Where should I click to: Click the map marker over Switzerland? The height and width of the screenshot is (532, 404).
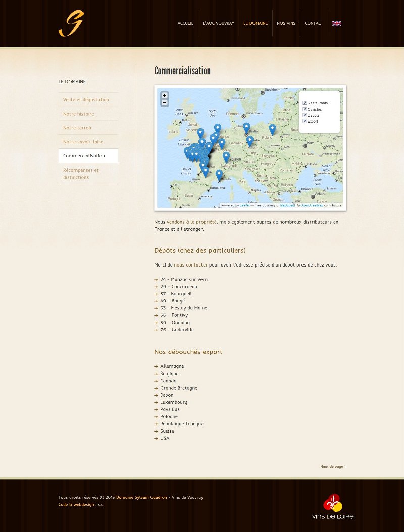[x=226, y=156]
